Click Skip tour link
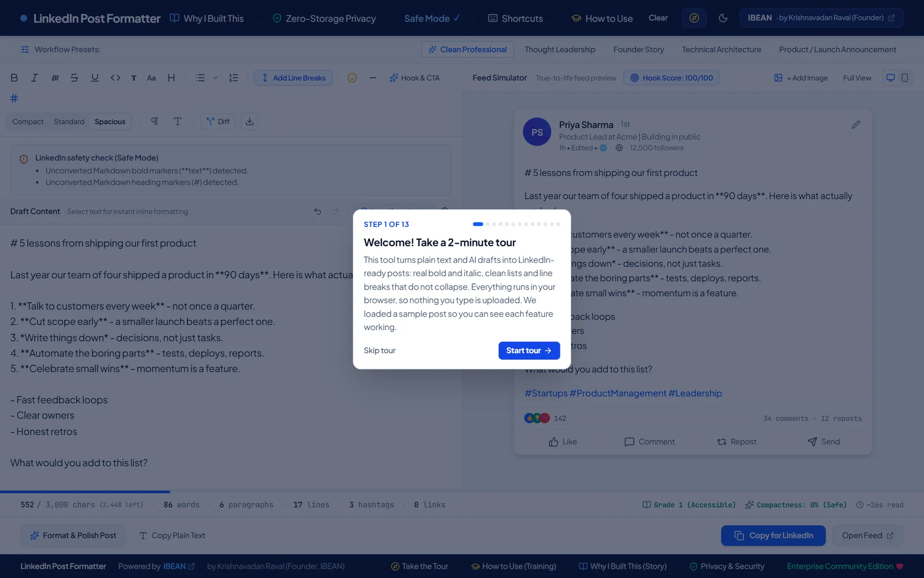This screenshot has height=578, width=924. (379, 351)
